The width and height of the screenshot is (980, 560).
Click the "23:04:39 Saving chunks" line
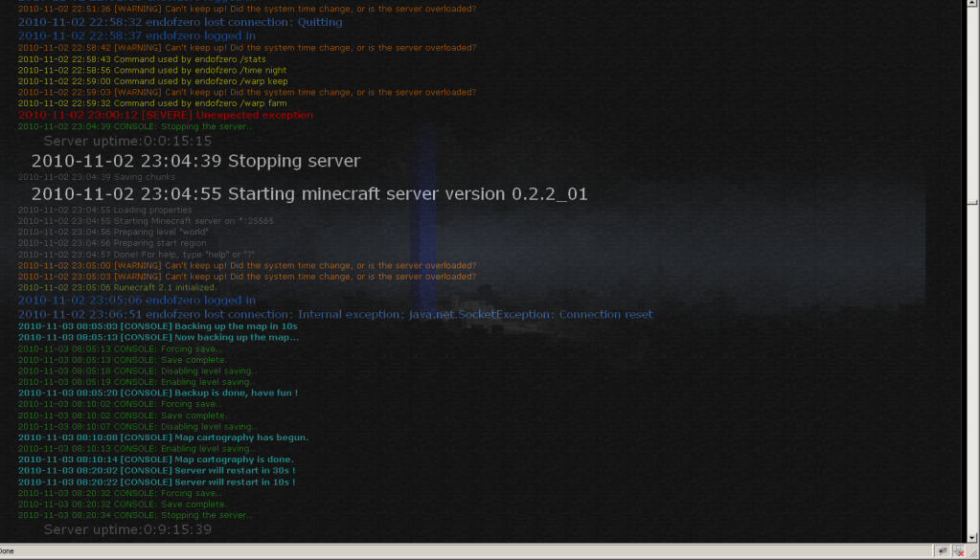pyautogui.click(x=96, y=177)
